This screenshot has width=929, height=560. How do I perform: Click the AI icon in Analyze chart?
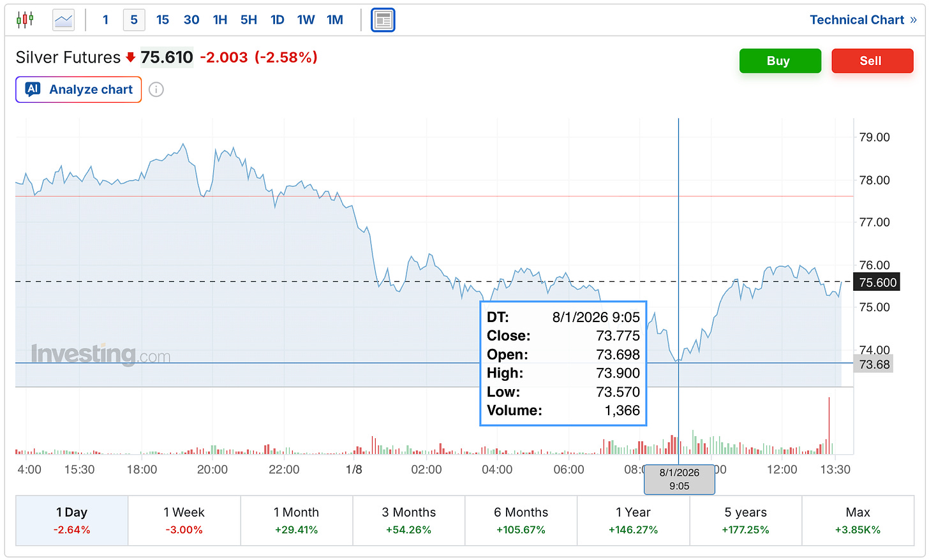point(33,89)
